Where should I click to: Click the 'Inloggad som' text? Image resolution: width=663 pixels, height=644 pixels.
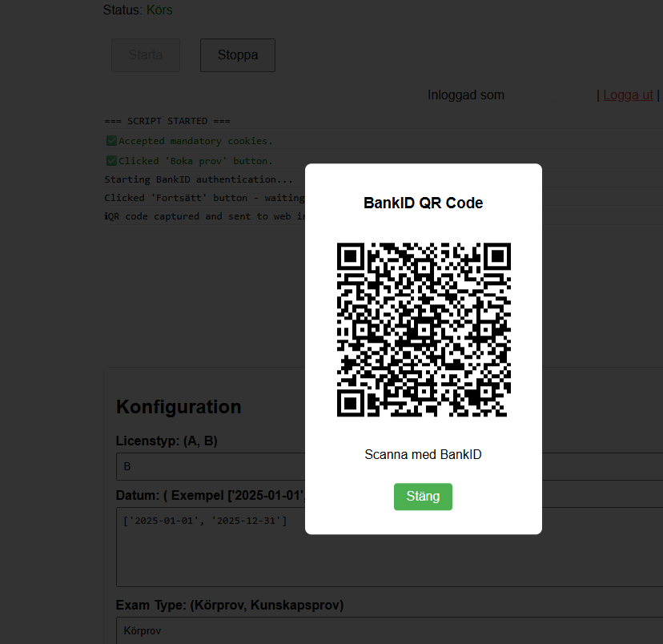click(466, 95)
